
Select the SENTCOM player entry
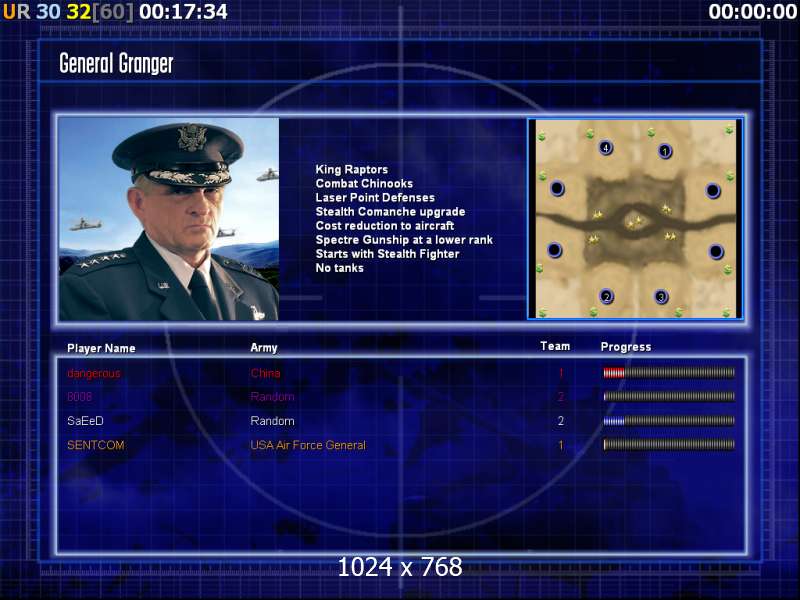coord(401,445)
